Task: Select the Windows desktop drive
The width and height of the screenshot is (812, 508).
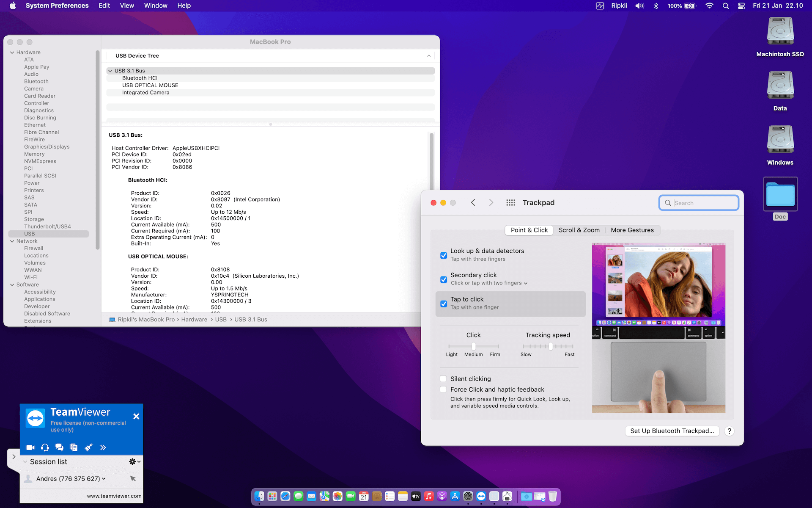Action: 780,145
